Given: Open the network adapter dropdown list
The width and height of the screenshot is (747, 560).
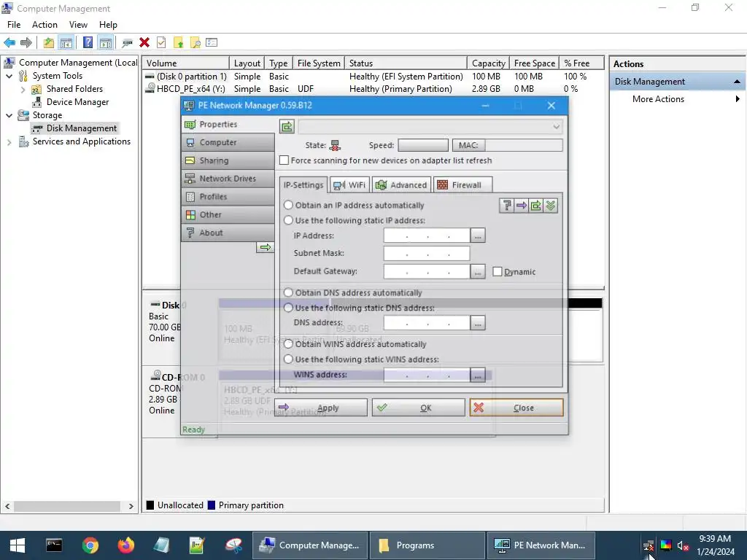Looking at the screenshot, I should 556,127.
